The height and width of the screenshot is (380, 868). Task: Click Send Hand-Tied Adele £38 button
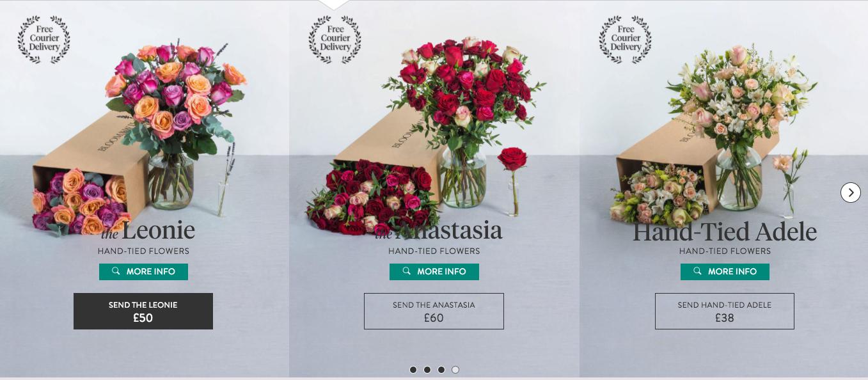[x=725, y=311]
